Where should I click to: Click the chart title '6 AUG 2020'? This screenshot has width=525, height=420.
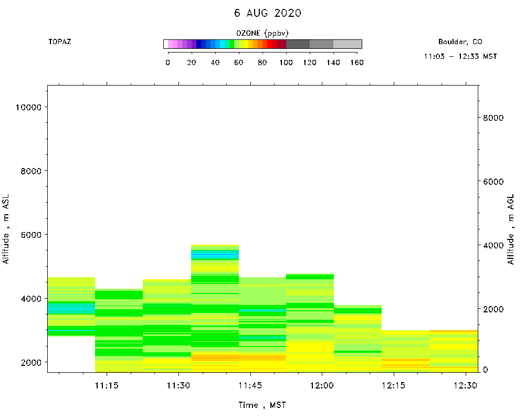point(268,13)
